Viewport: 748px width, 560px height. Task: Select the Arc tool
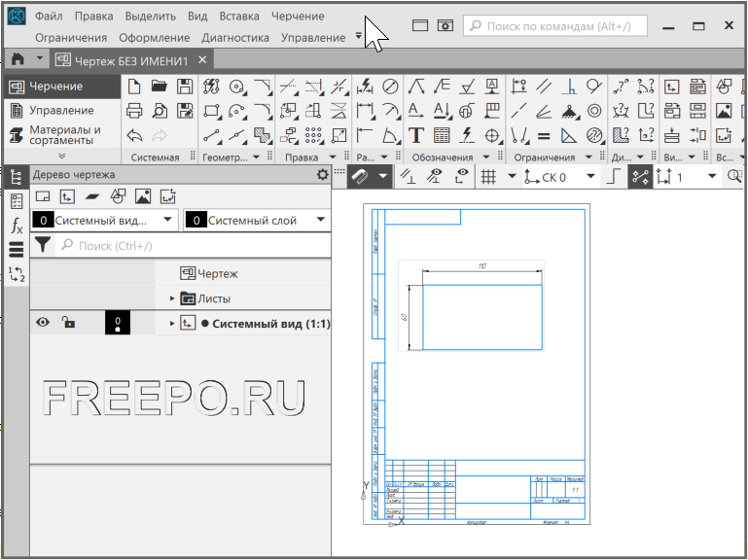[x=236, y=111]
